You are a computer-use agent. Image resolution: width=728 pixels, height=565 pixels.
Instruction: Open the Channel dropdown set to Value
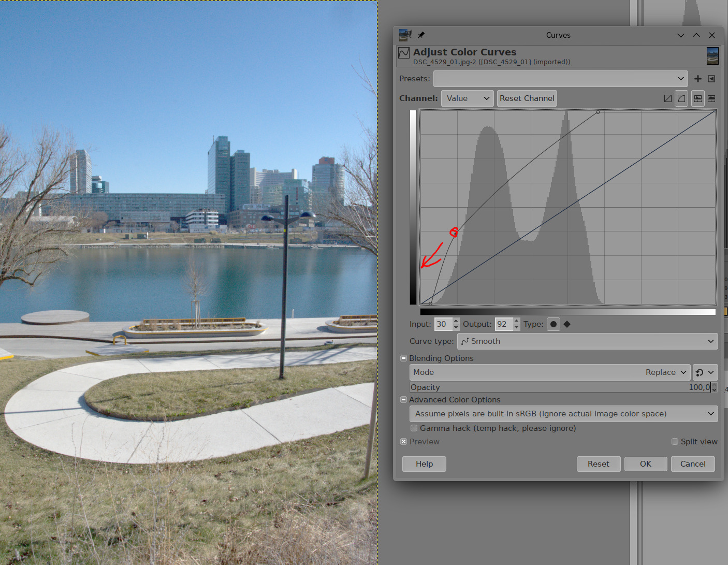point(467,98)
